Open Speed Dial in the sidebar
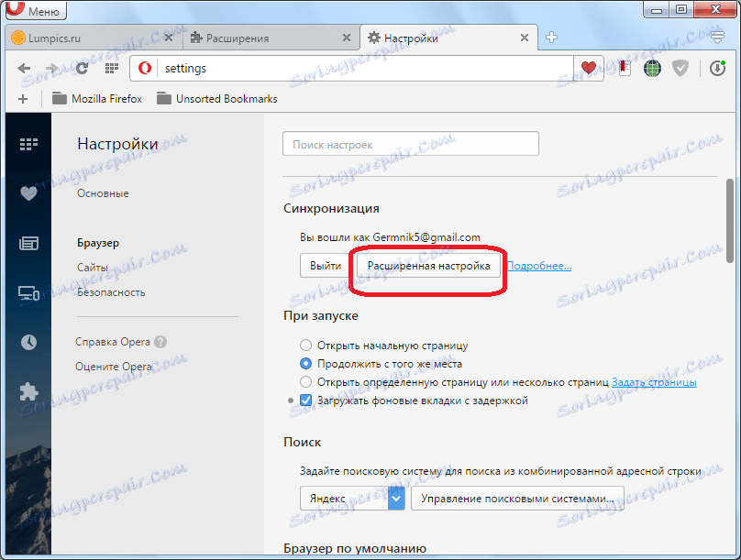The width and height of the screenshot is (741, 560). (x=28, y=144)
